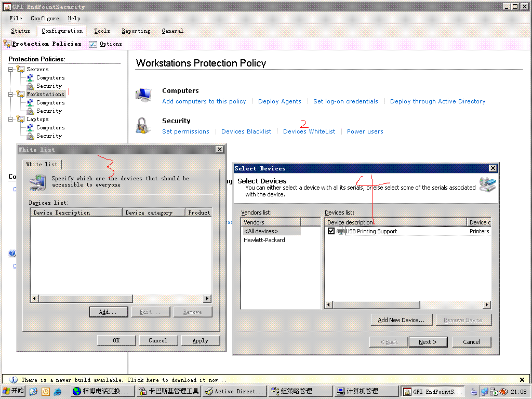Open the Devices WhiteList link
The image size is (532, 399).
309,131
